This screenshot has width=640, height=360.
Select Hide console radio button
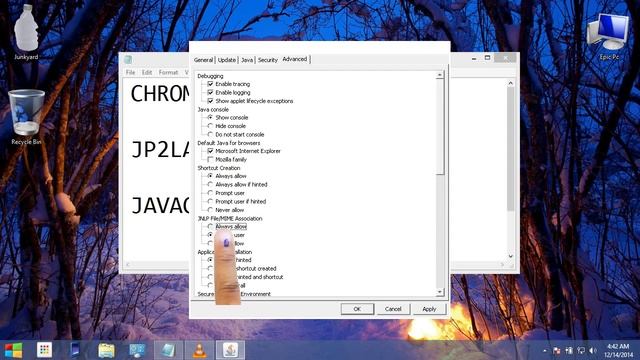[x=210, y=126]
